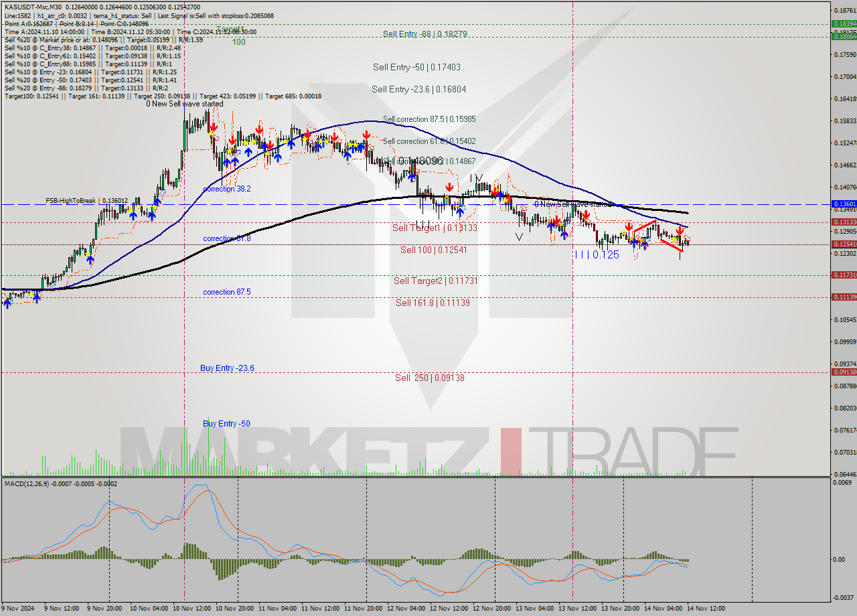Click the 'Sell 161.8 | 0.11139' label

point(433,303)
